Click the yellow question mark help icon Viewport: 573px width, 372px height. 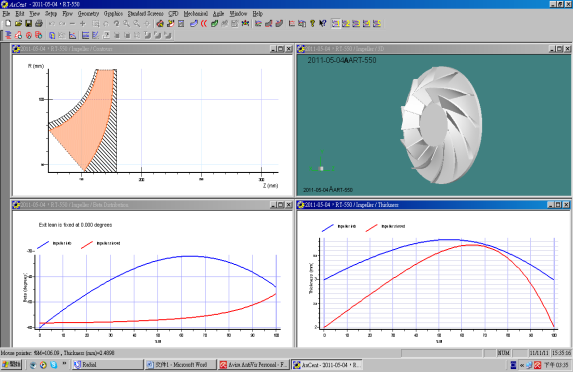(x=312, y=24)
